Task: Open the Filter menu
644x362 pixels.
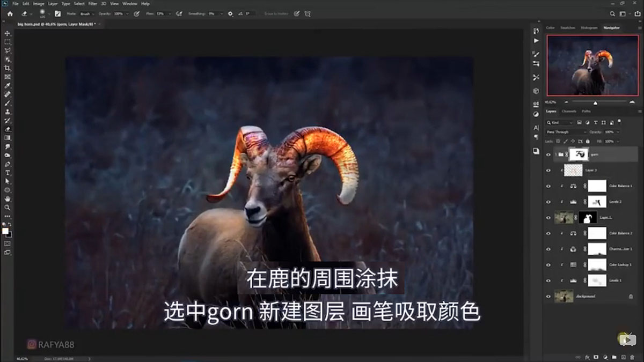Action: [x=92, y=3]
